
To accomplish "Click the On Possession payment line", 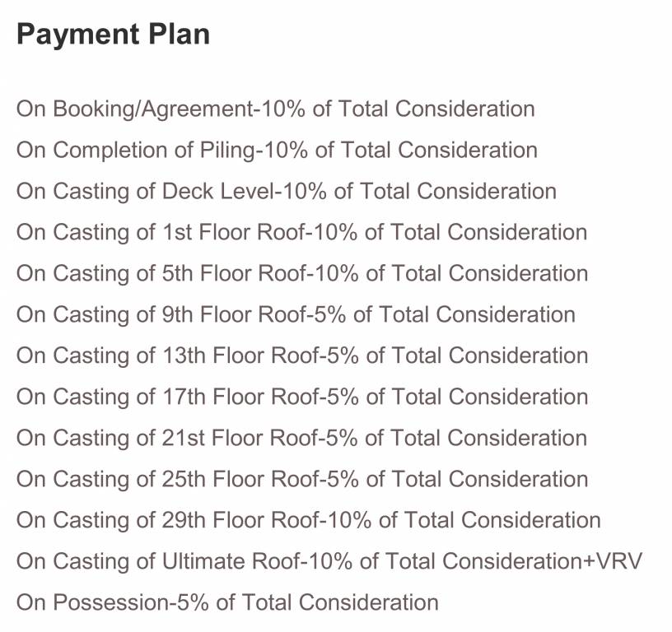I will click(227, 602).
